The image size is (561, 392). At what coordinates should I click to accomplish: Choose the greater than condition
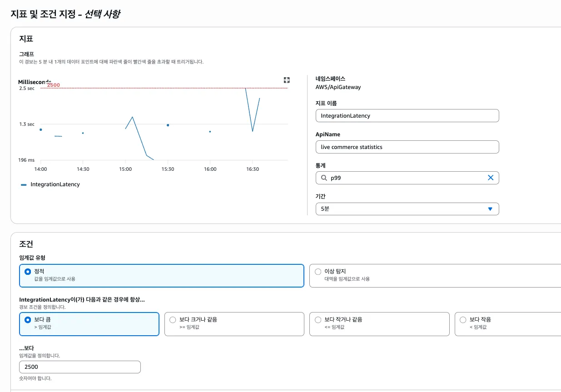pos(28,320)
